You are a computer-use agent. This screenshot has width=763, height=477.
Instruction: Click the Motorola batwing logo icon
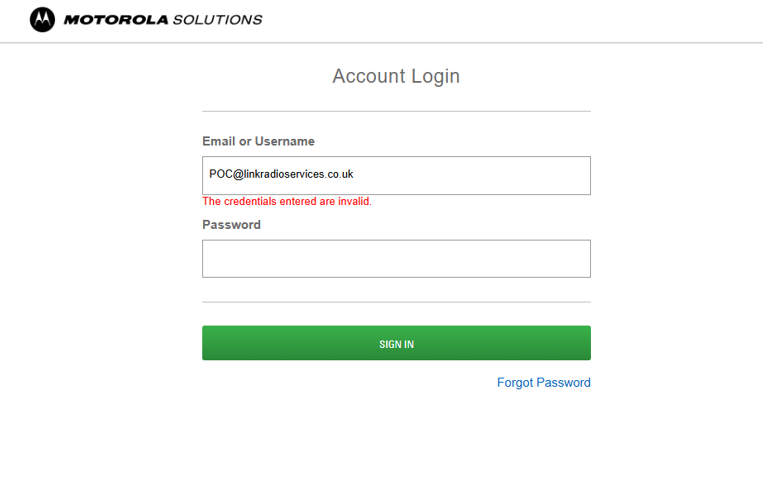coord(42,19)
